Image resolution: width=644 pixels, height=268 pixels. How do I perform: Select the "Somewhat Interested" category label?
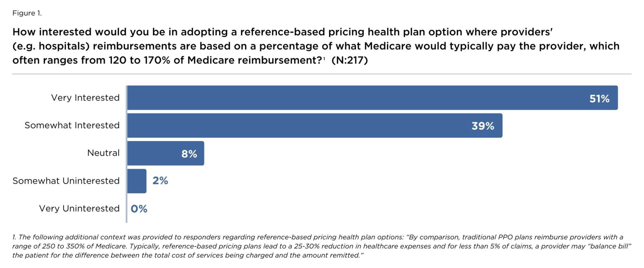72,125
